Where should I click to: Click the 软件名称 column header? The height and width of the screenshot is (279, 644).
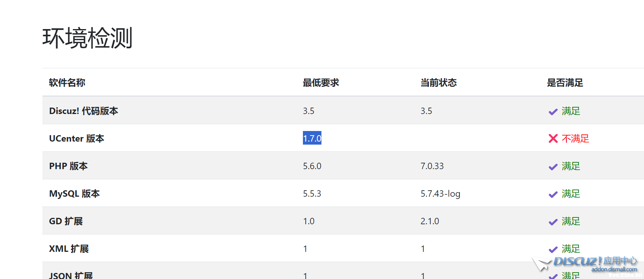point(67,83)
